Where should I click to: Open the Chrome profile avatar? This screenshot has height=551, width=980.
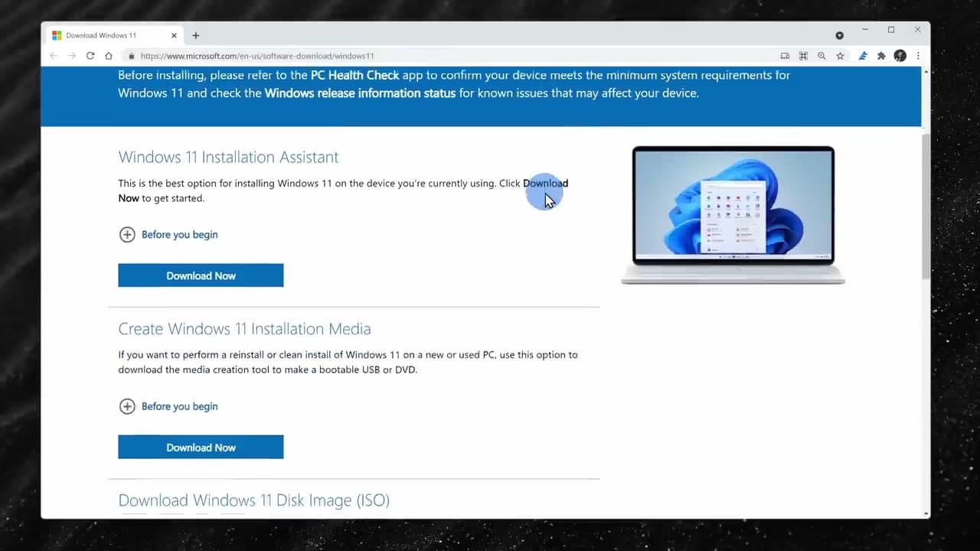coord(900,56)
